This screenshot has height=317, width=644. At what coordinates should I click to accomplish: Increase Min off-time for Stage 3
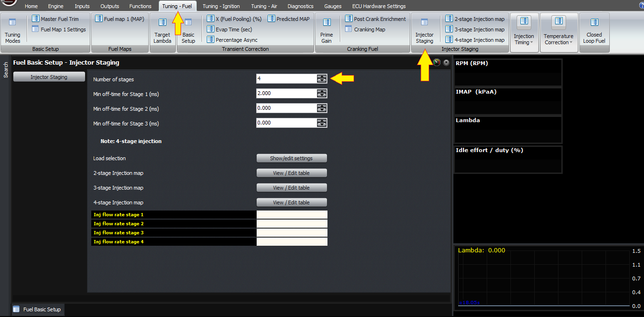click(x=322, y=121)
